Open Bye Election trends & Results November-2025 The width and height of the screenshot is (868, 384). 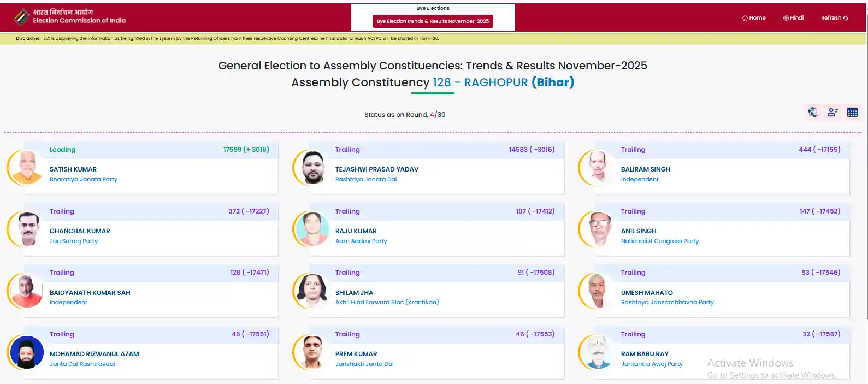433,21
